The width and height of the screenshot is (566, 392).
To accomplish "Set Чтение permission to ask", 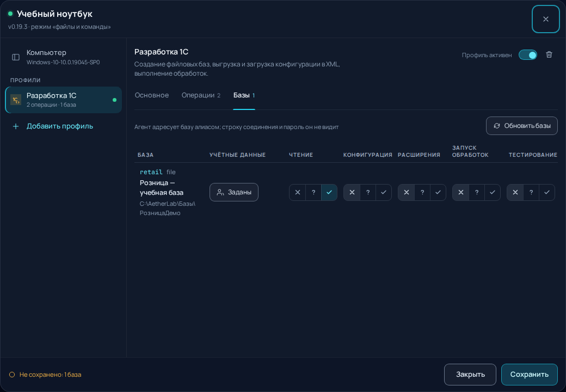I will click(x=313, y=192).
